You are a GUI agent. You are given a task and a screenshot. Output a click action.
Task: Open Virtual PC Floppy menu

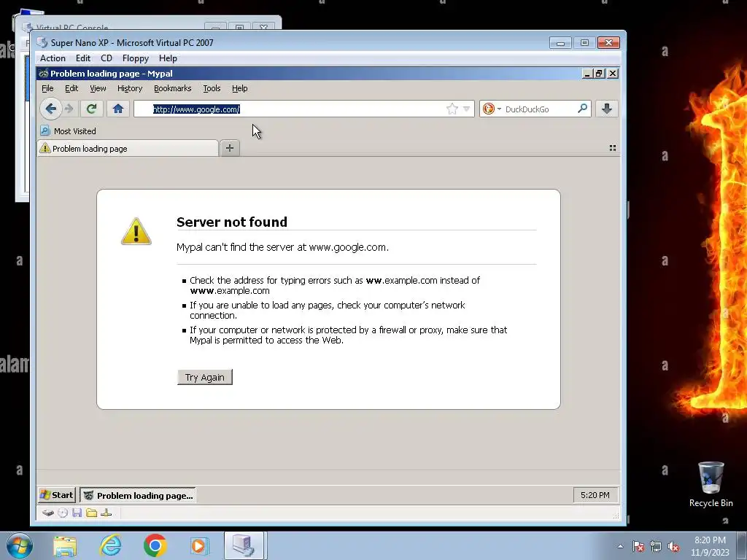tap(135, 58)
